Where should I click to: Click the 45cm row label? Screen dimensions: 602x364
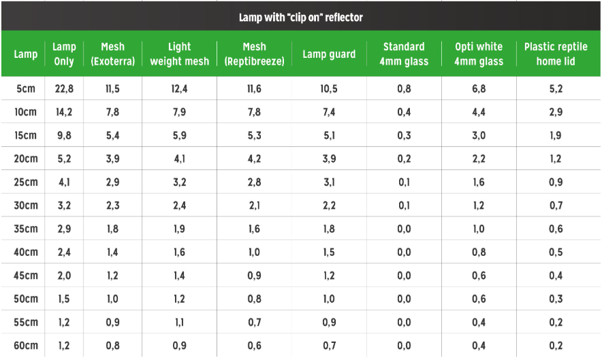tap(26, 276)
